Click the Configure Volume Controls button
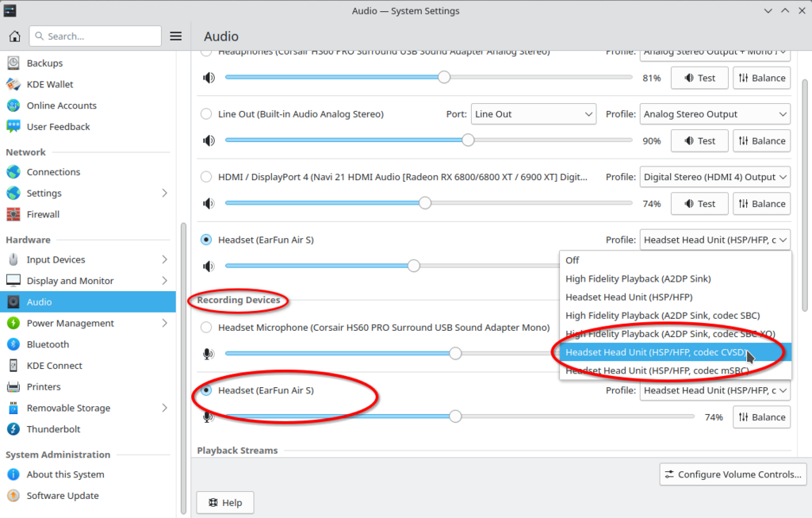The image size is (812, 518). [733, 474]
